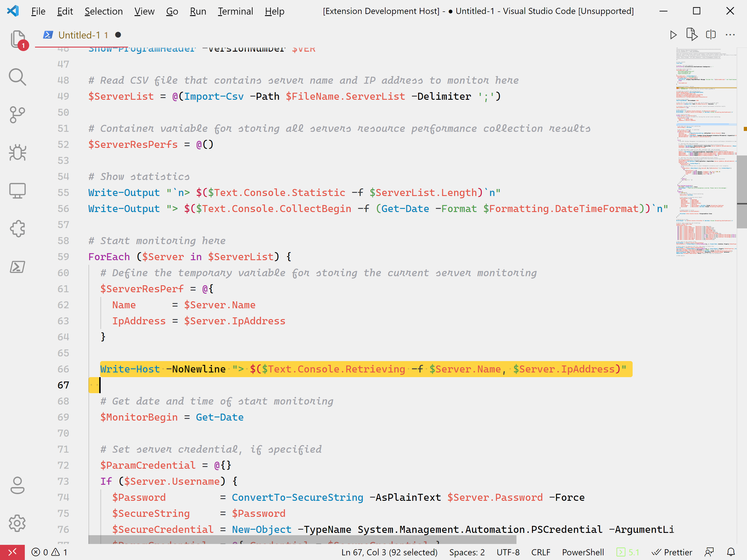This screenshot has width=747, height=560.
Task: Change line endings via CRLF
Action: [541, 552]
